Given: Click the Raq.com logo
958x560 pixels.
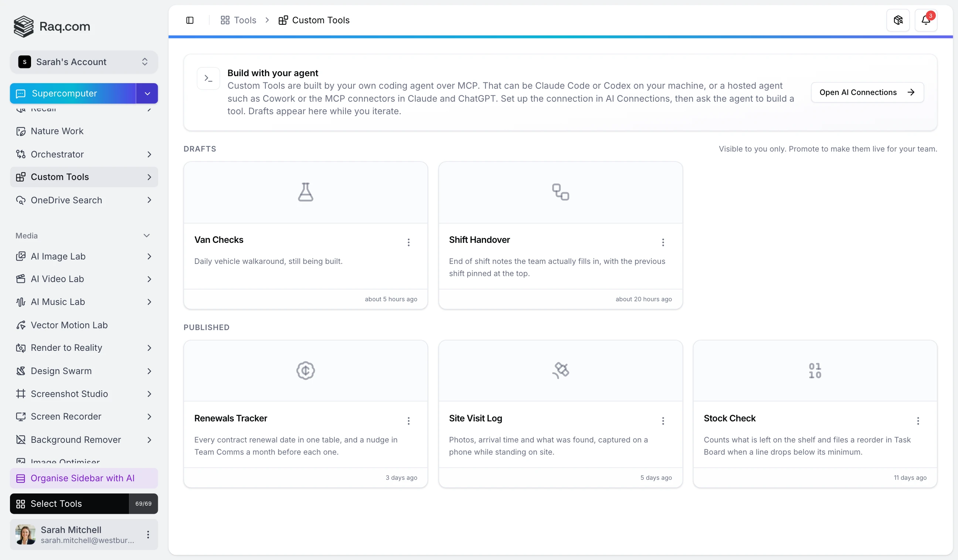Looking at the screenshot, I should point(52,26).
